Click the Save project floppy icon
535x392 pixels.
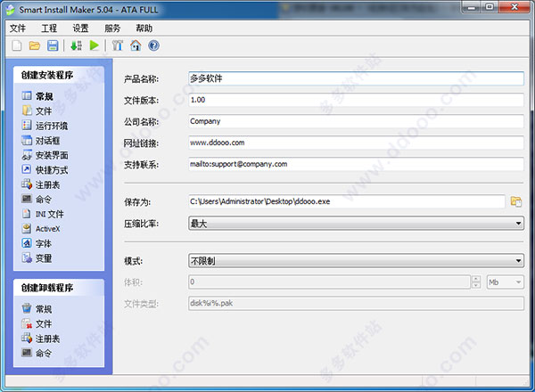coord(53,45)
